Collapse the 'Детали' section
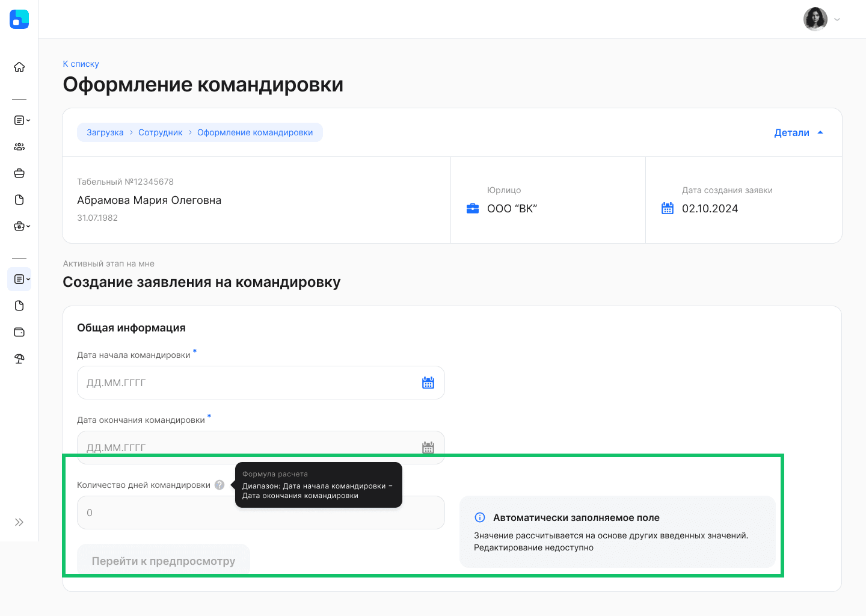This screenshot has height=616, width=866. pyautogui.click(x=799, y=132)
